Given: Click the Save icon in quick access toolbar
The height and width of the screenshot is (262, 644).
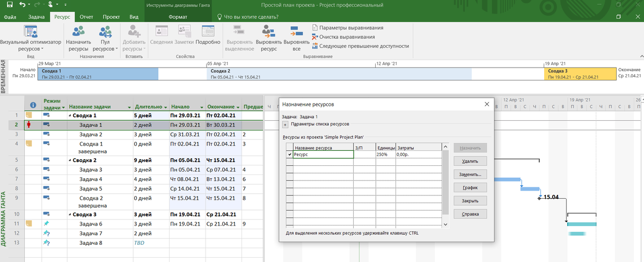Looking at the screenshot, I should [9, 4].
